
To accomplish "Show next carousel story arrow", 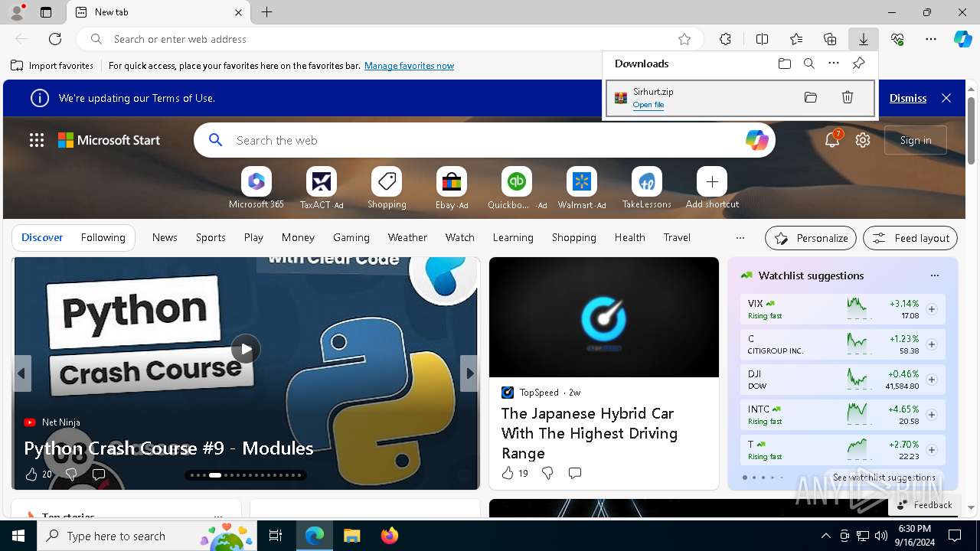I will [469, 373].
